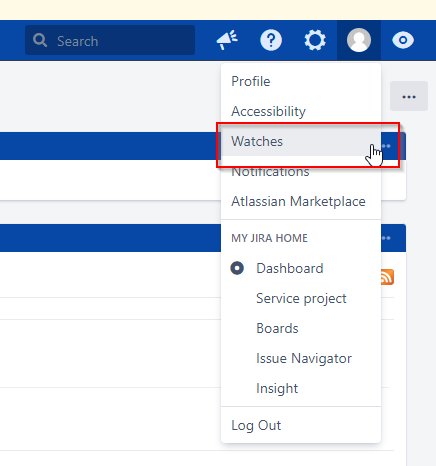Viewport: 436px width, 466px height.
Task: Select Profile from the user menu
Action: [301, 81]
